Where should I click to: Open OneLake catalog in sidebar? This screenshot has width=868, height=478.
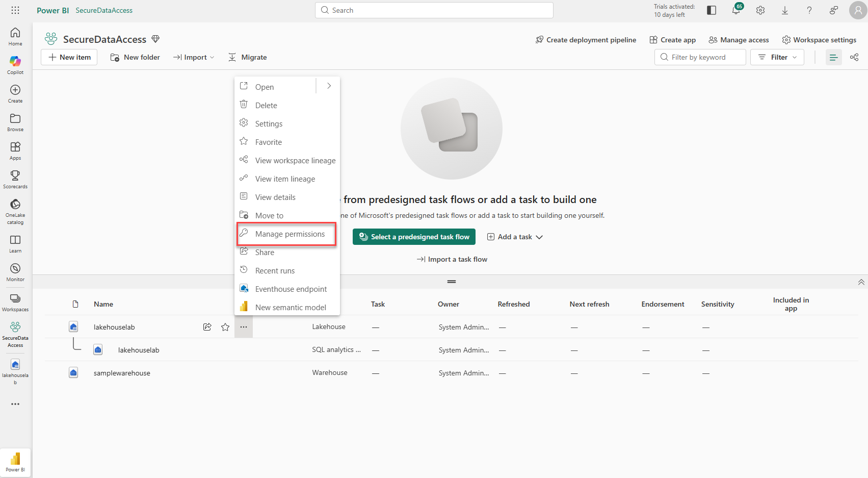click(x=15, y=211)
